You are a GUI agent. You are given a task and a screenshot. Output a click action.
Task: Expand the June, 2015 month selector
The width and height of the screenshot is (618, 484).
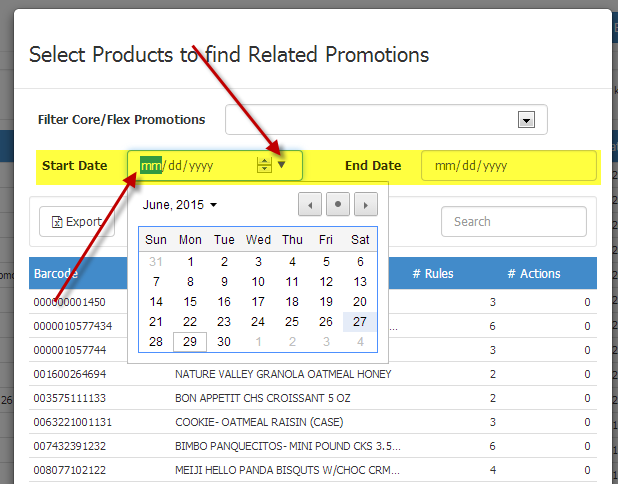[x=180, y=205]
